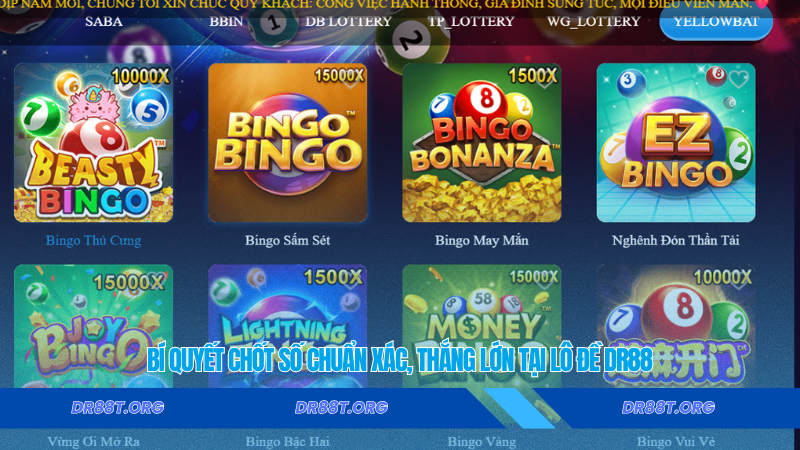The width and height of the screenshot is (800, 450).
Task: Open the EZ Bingo game tile
Action: click(x=676, y=143)
